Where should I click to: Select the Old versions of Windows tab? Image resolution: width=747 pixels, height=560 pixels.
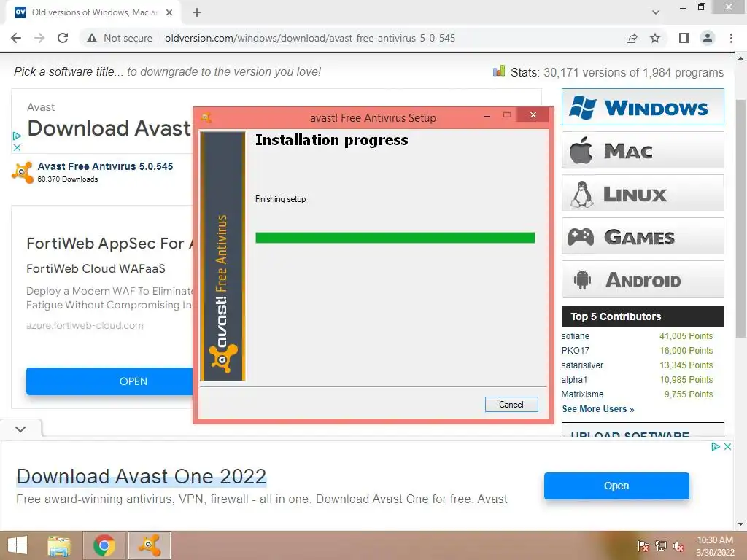(x=93, y=12)
